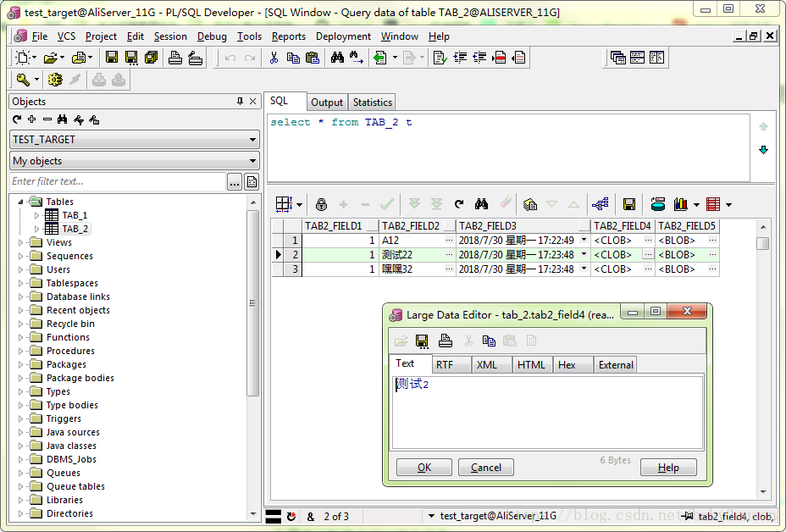
Task: Click the chart icon in results toolbar
Action: (x=680, y=204)
